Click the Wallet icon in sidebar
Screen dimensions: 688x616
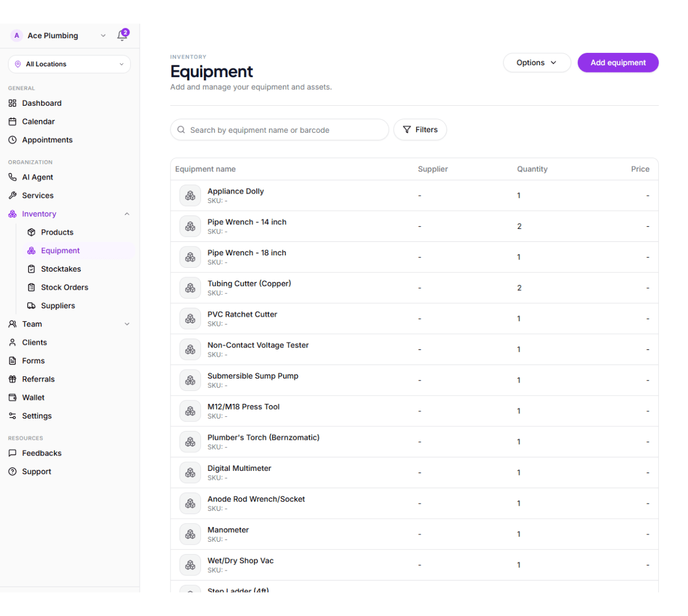click(12, 398)
